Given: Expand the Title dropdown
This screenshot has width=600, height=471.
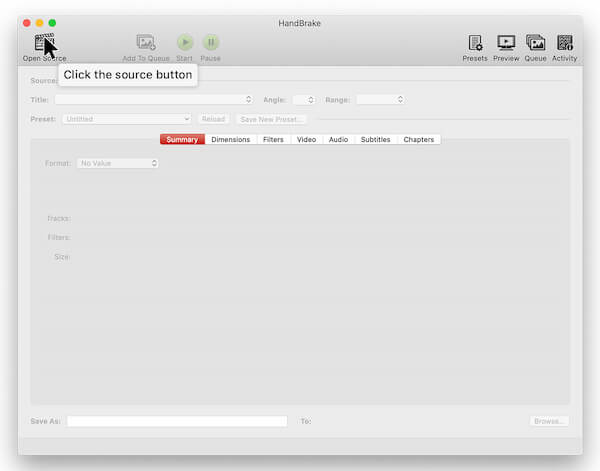Looking at the screenshot, I should [x=153, y=99].
